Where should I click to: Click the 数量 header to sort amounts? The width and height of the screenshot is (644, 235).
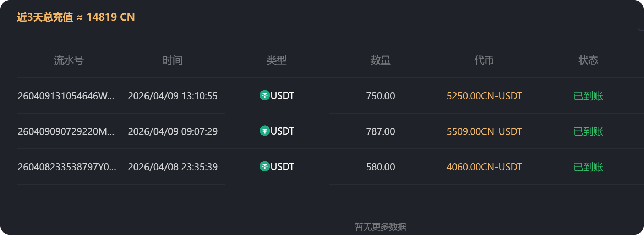tap(380, 60)
